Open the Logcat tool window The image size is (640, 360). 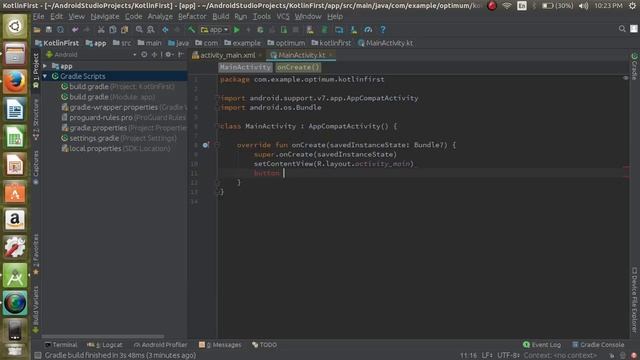click(x=104, y=345)
